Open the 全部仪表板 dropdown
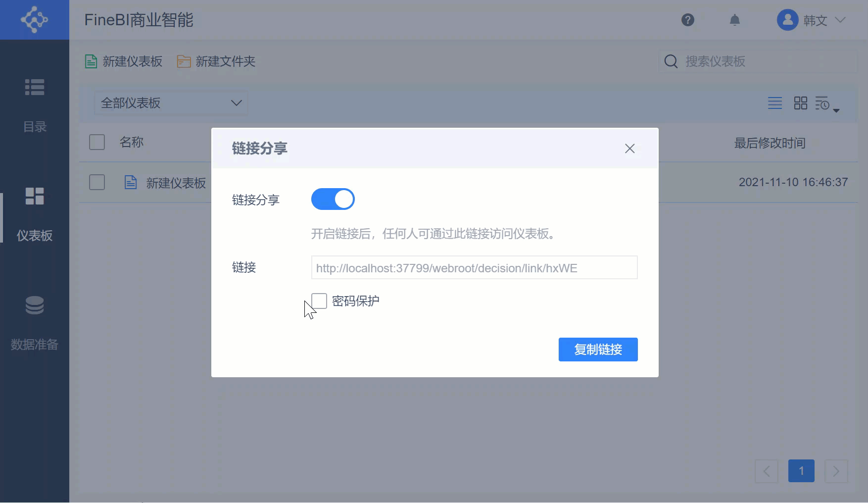Image resolution: width=868 pixels, height=503 pixels. pyautogui.click(x=170, y=103)
